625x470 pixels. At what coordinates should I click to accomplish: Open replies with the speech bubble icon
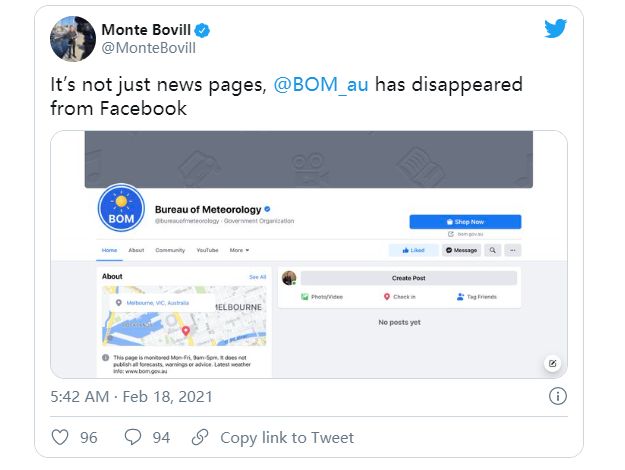point(132,437)
